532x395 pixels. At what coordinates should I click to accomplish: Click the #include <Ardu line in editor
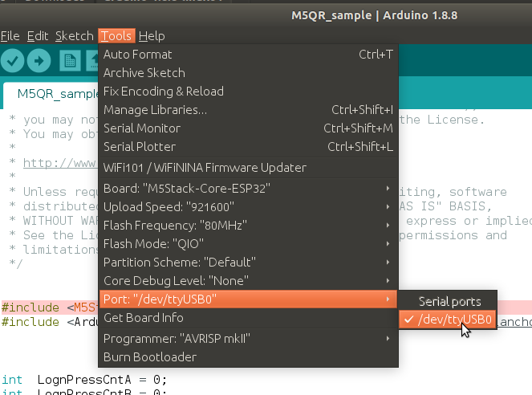click(x=50, y=322)
